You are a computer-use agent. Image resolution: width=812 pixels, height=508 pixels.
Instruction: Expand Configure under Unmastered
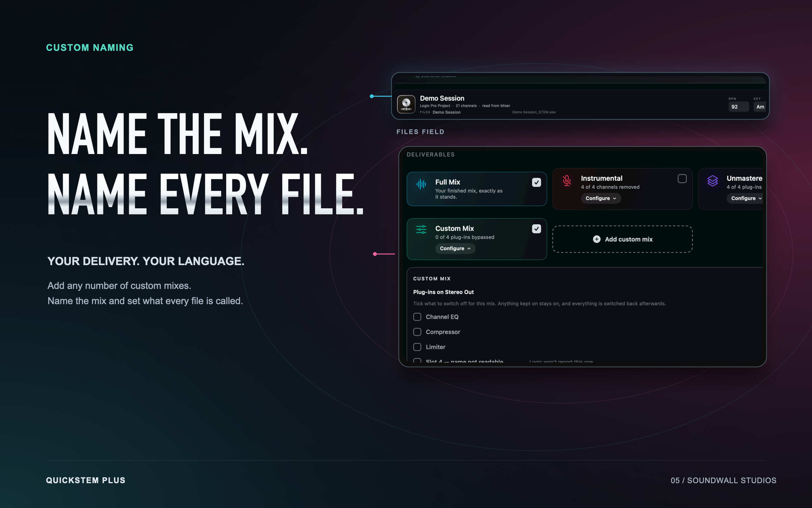coord(745,198)
